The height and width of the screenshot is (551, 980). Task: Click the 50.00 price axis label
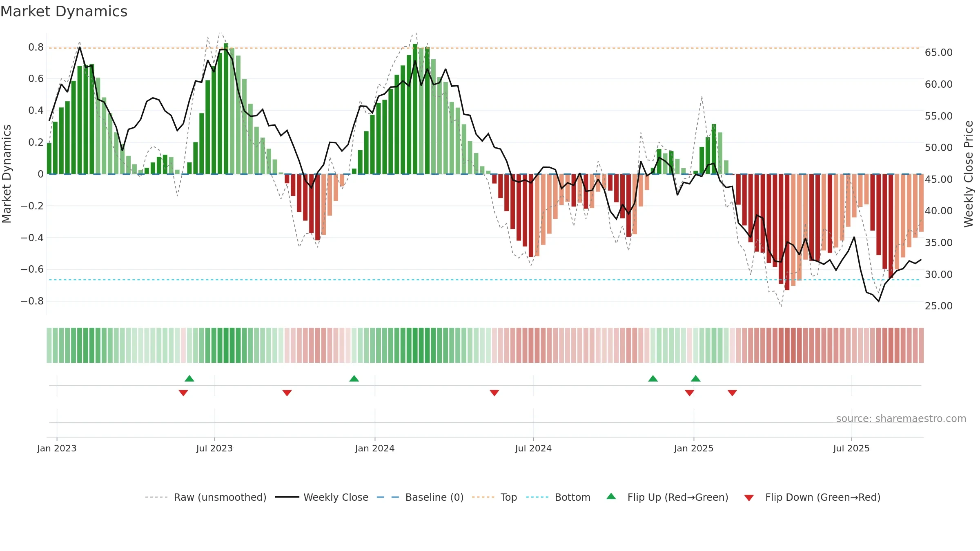(x=939, y=148)
